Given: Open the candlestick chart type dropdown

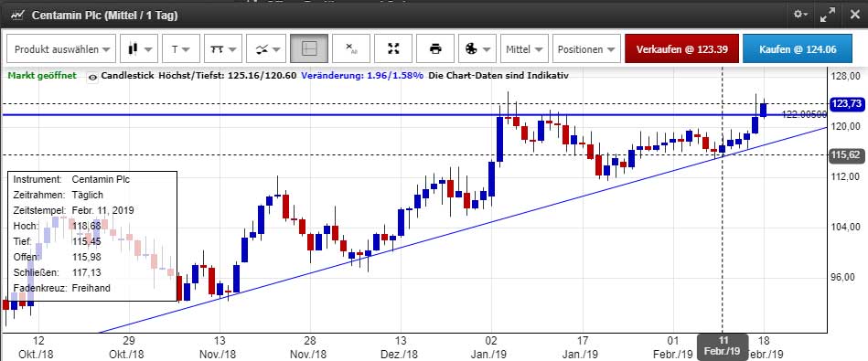Looking at the screenshot, I should 139,49.
